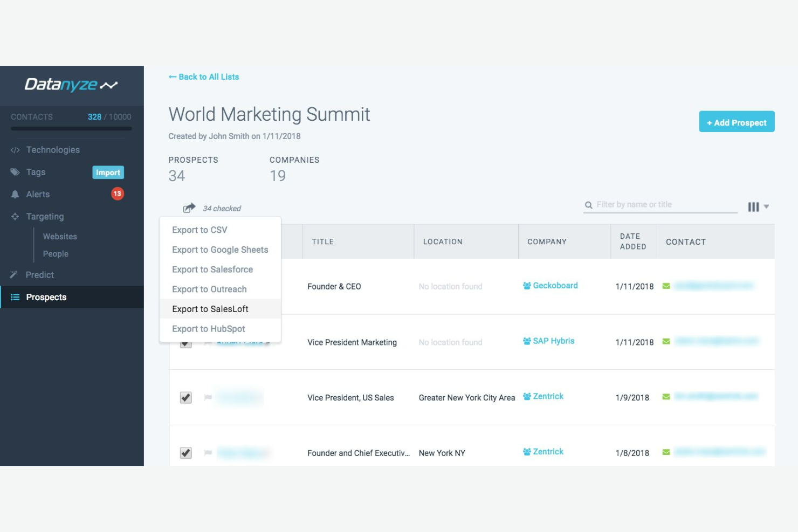
Task: Uncheck the Founder and Chief Executive prospect
Action: click(185, 453)
